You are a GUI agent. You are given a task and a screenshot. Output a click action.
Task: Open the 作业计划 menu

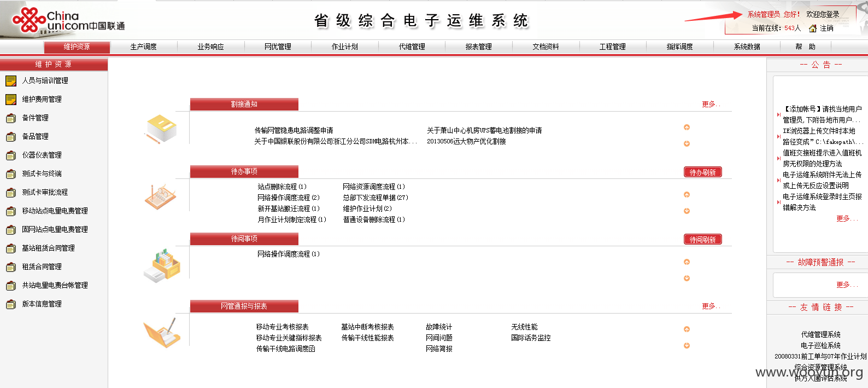click(345, 47)
